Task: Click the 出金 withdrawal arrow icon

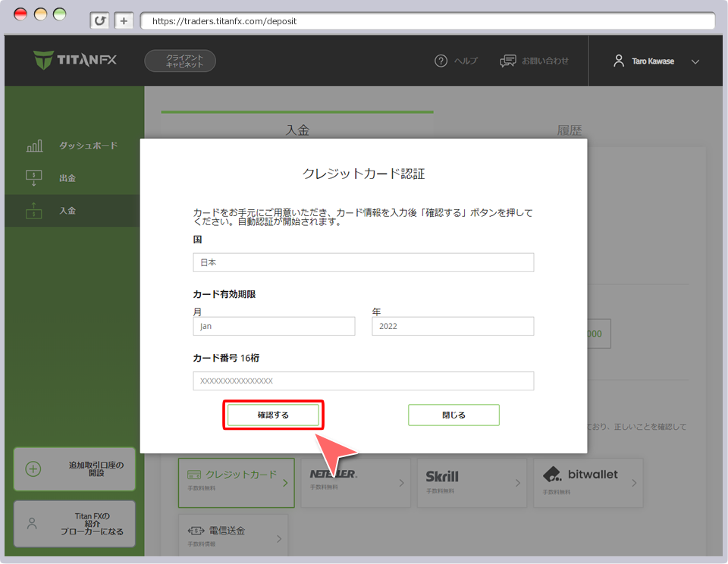Action: (x=34, y=177)
